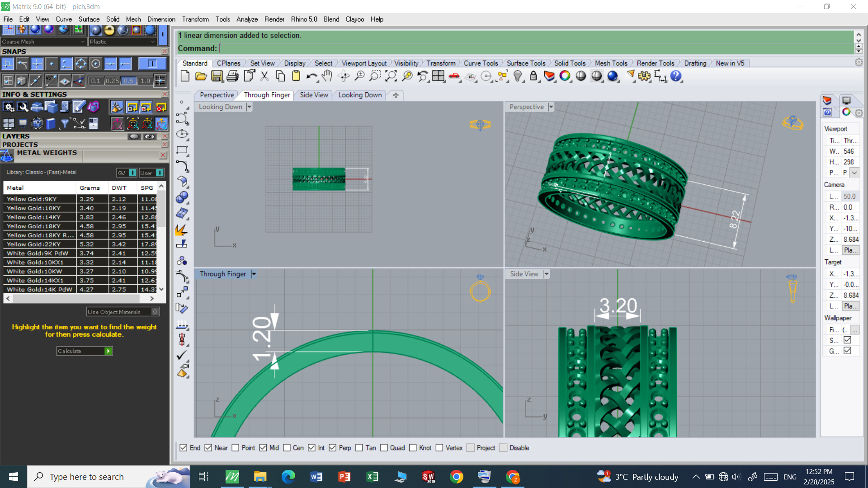Click the Windows Start button
This screenshot has height=488, width=868.
coord(14,477)
